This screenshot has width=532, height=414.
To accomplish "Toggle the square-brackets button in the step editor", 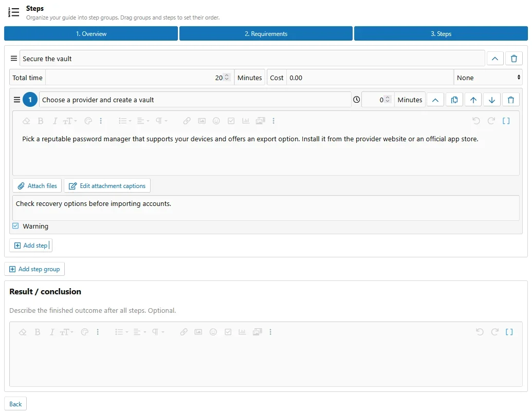I will pos(506,121).
